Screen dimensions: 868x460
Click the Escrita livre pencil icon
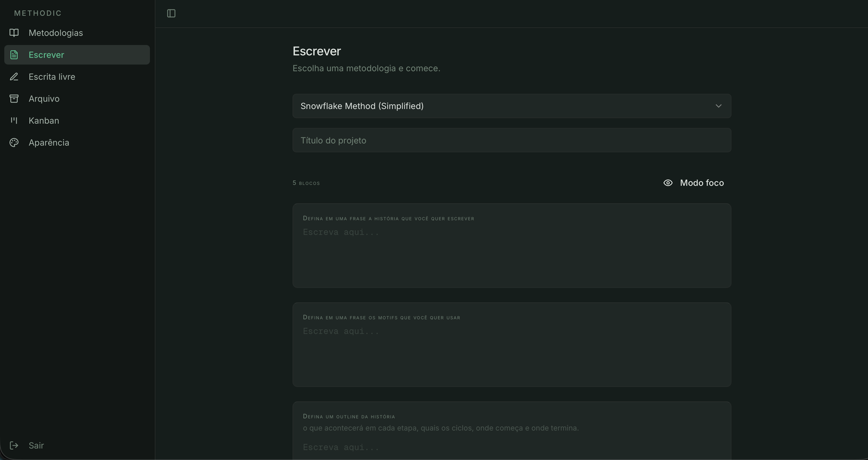[14, 76]
